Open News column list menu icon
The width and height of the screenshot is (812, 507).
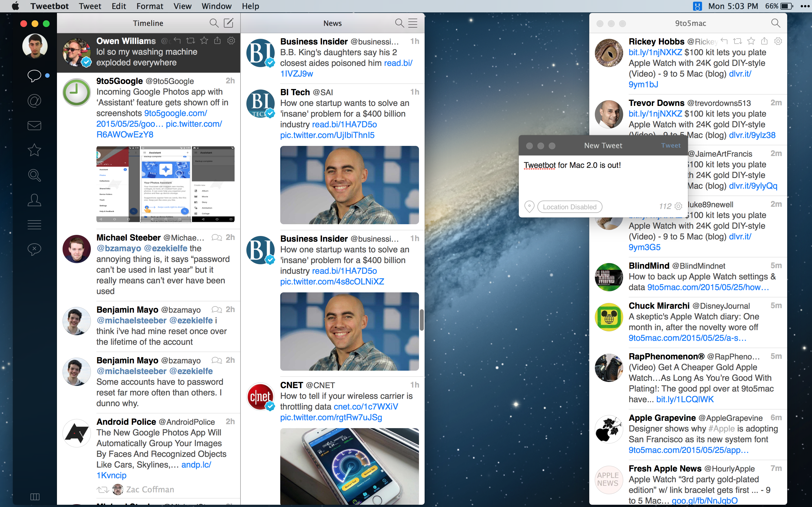click(x=413, y=23)
